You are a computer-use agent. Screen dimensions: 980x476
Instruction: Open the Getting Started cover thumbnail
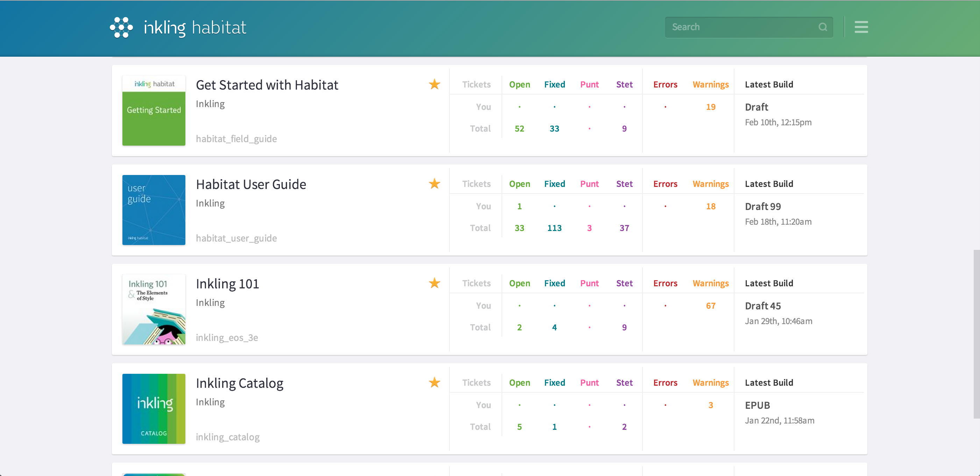(x=154, y=111)
